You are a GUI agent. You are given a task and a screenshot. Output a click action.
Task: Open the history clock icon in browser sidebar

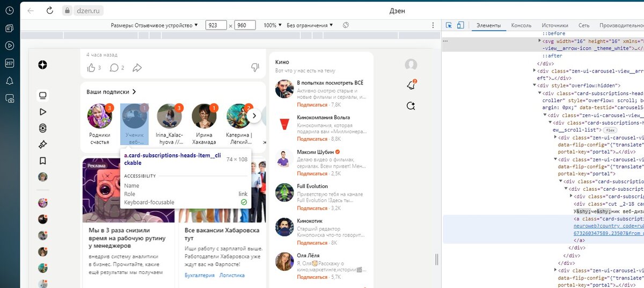pyautogui.click(x=9, y=11)
